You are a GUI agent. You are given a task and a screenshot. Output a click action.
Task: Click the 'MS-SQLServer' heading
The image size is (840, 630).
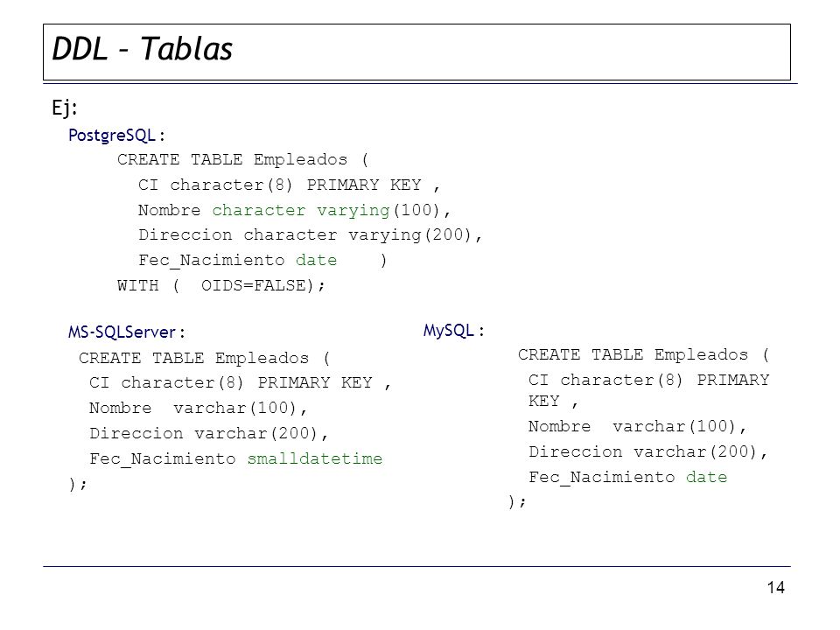[x=122, y=332]
